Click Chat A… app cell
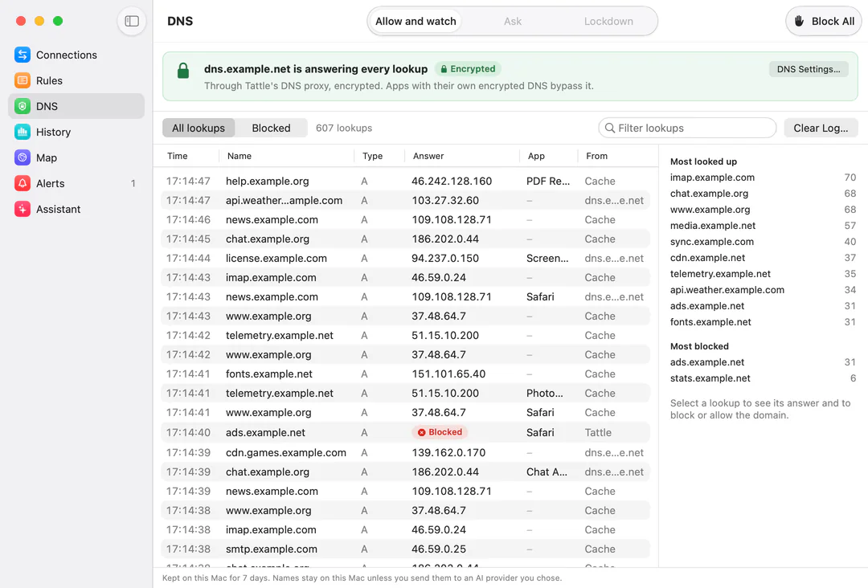Image resolution: width=868 pixels, height=588 pixels. pos(547,472)
